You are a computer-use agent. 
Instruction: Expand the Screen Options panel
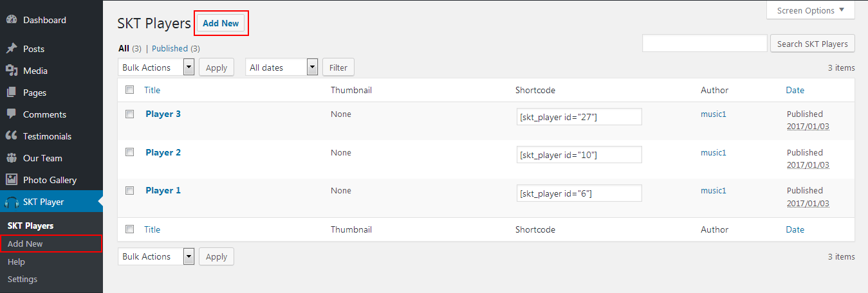click(811, 10)
